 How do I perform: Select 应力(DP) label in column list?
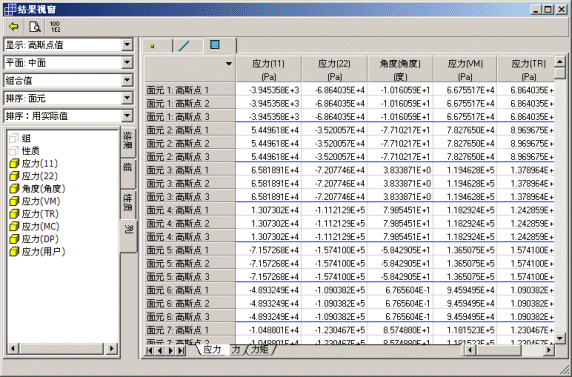click(x=40, y=239)
